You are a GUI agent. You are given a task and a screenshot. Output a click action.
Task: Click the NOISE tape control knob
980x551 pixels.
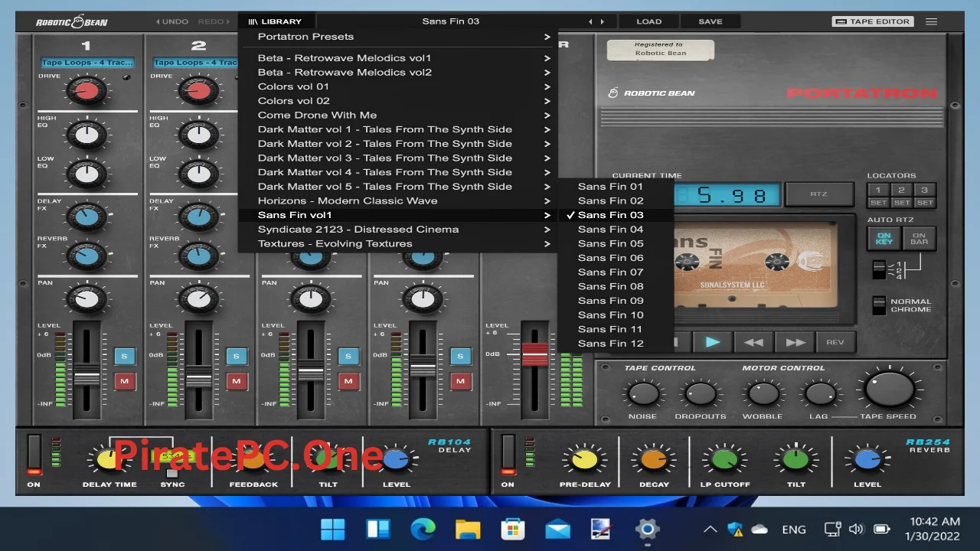tap(642, 394)
